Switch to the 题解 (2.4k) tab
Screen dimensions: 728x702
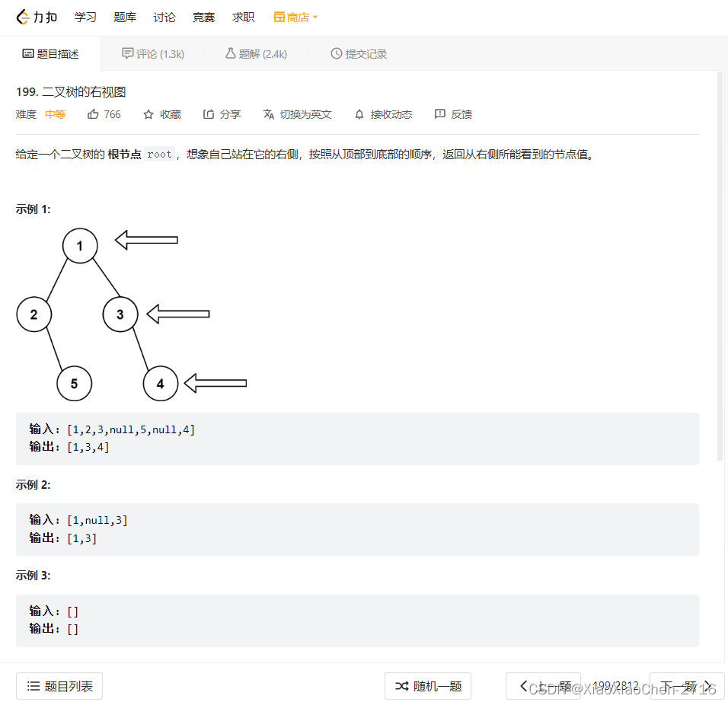[x=259, y=53]
